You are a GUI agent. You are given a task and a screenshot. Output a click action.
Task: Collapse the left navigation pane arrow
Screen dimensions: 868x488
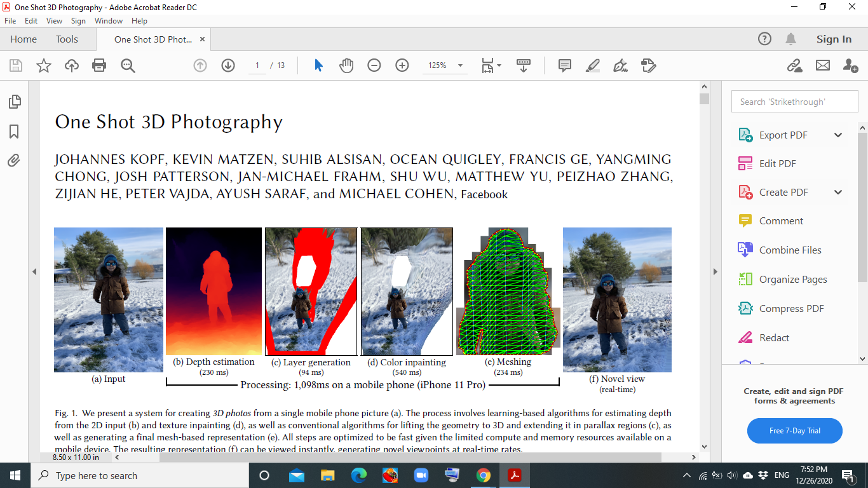[x=34, y=271]
